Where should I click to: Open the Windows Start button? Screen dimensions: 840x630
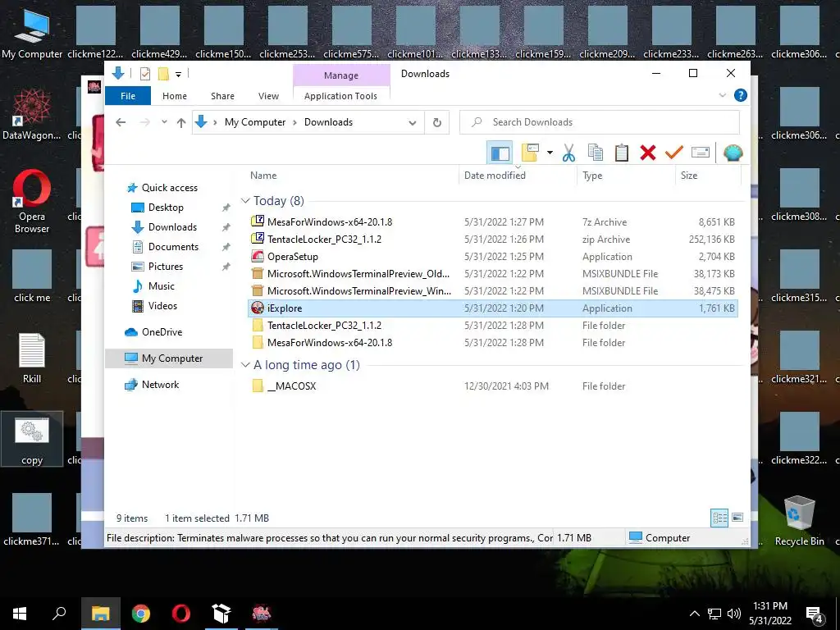[x=20, y=614]
